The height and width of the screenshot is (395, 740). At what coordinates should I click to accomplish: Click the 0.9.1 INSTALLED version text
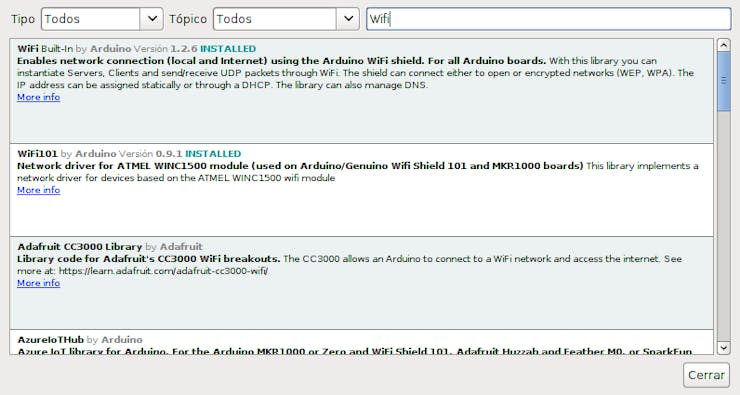pos(198,154)
